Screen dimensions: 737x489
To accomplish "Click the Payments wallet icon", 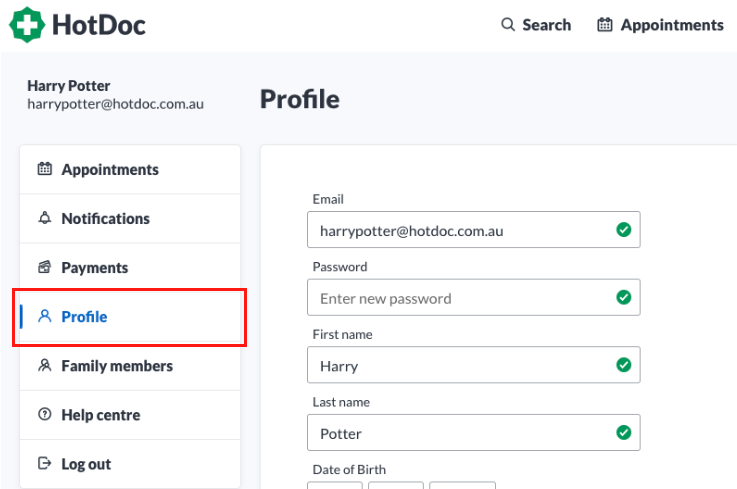I will [x=45, y=267].
